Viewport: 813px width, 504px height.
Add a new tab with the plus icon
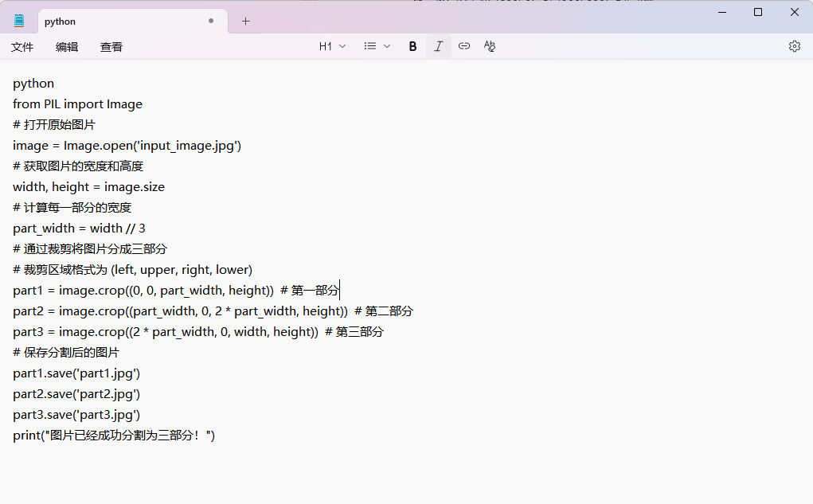245,21
